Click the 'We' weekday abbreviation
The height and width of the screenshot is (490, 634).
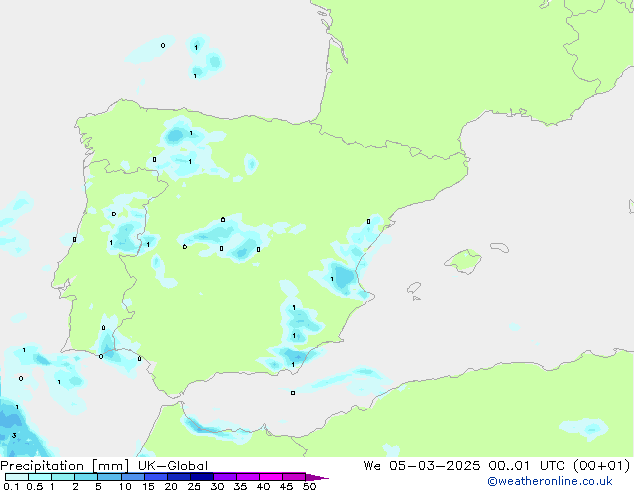click(x=372, y=466)
